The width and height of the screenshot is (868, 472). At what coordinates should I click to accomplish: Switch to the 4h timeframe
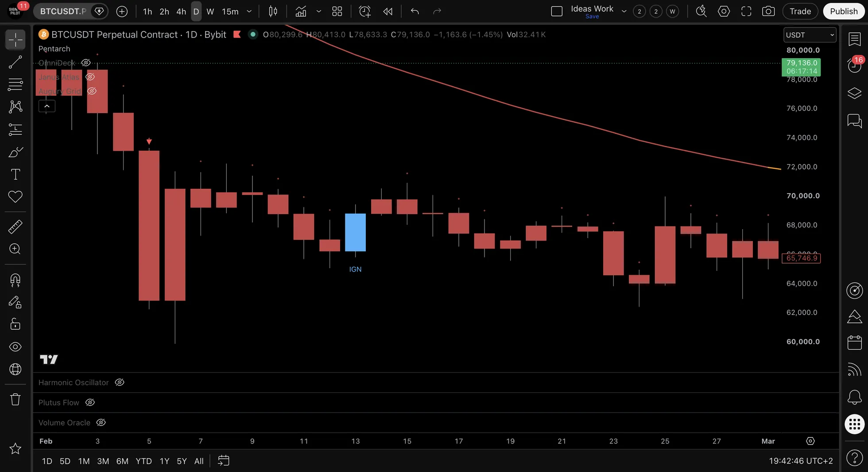pos(181,12)
